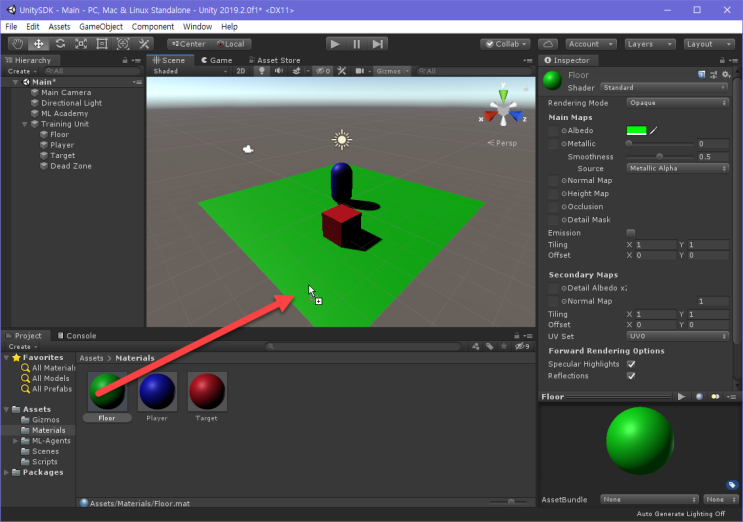Open cloud services icon
Screen dimensions: 743x522
pos(547,44)
